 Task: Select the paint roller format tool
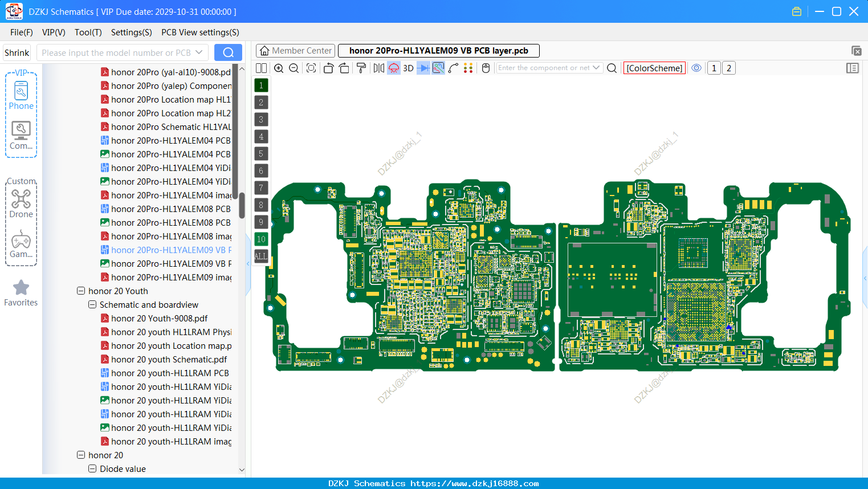361,68
